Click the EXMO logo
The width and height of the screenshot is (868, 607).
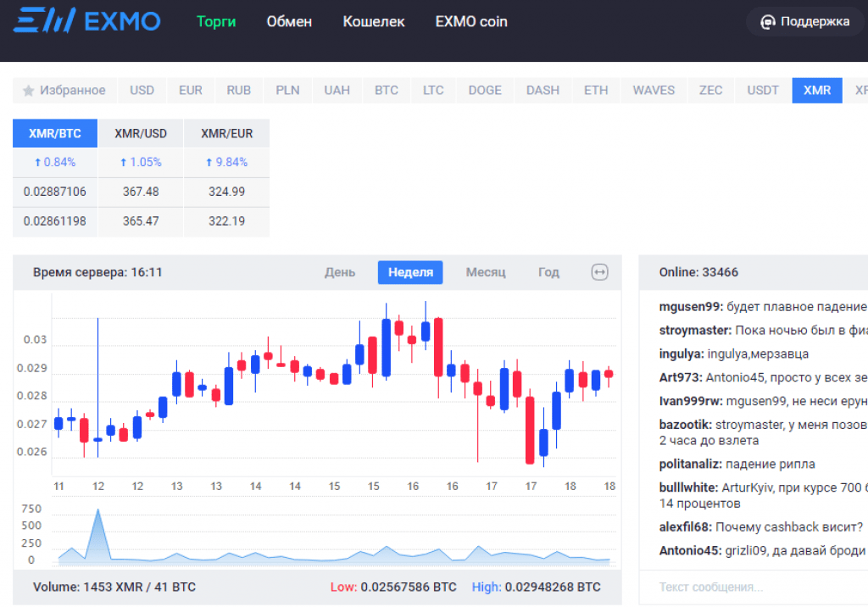click(x=87, y=20)
